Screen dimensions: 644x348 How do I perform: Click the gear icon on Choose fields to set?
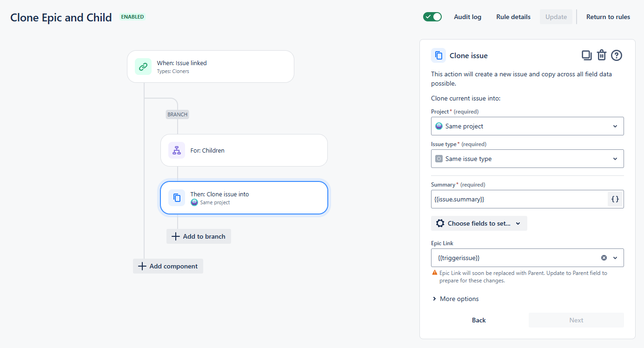(x=440, y=223)
